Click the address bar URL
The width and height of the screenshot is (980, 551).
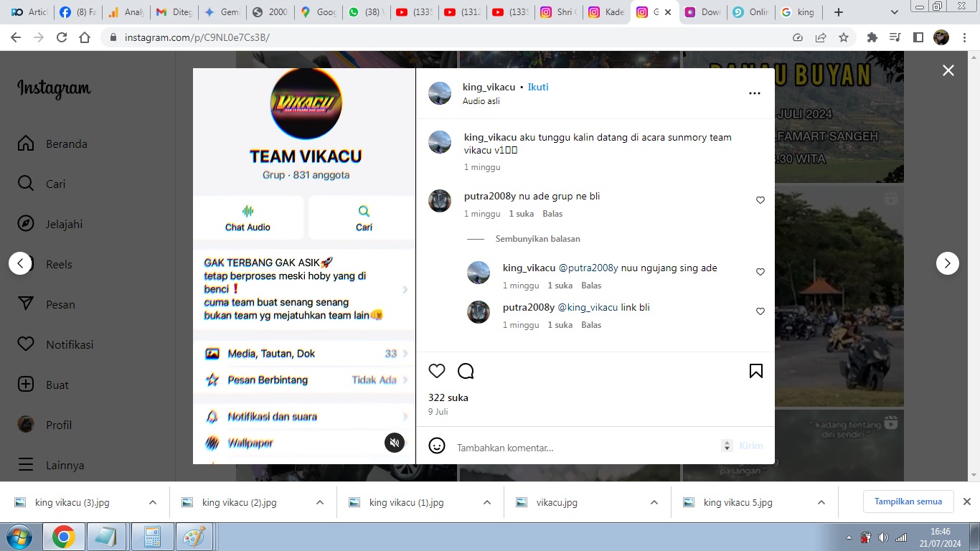click(x=197, y=37)
